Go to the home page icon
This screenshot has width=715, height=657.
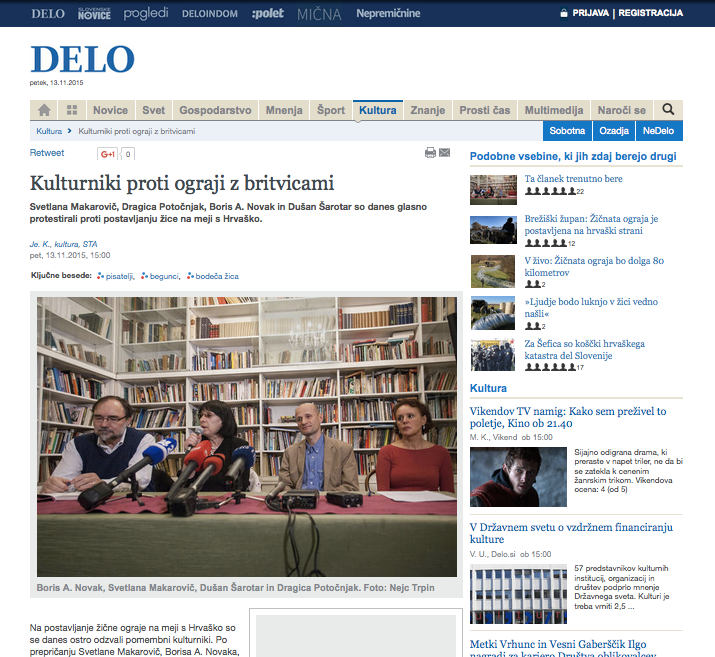pos(44,110)
